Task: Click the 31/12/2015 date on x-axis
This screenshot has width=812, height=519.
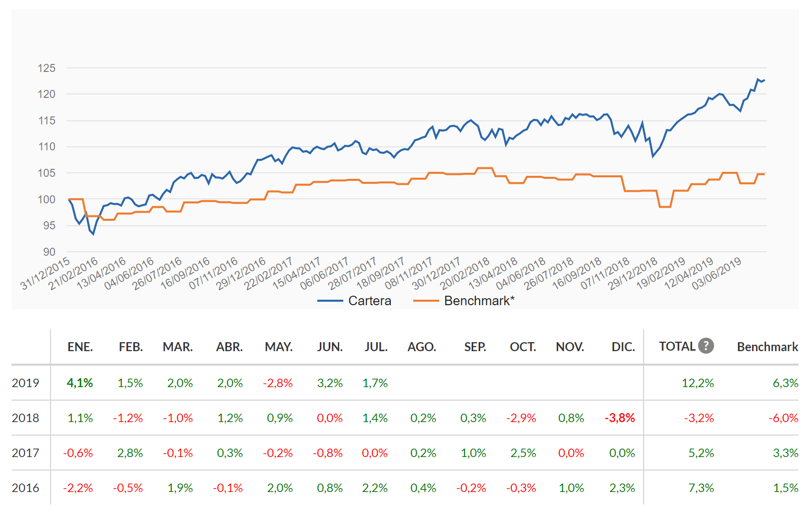Action: click(x=45, y=274)
